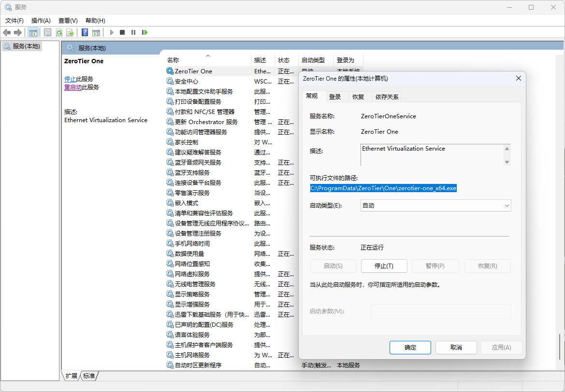Viewport: 565px width, 392px height.
Task: Open the 启动类型 dropdown set to 自动
Action: [435, 206]
